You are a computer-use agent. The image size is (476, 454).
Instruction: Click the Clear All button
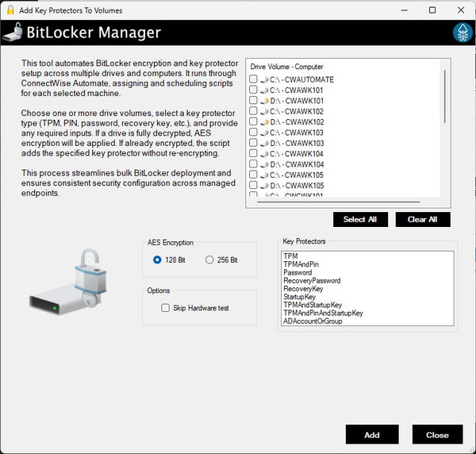(423, 220)
